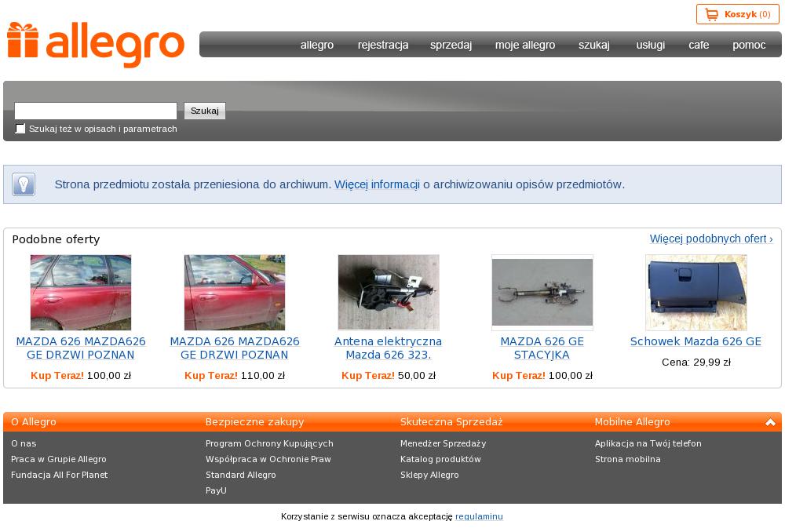Open Antena elektryczna Mazda 626 323 link

point(389,348)
